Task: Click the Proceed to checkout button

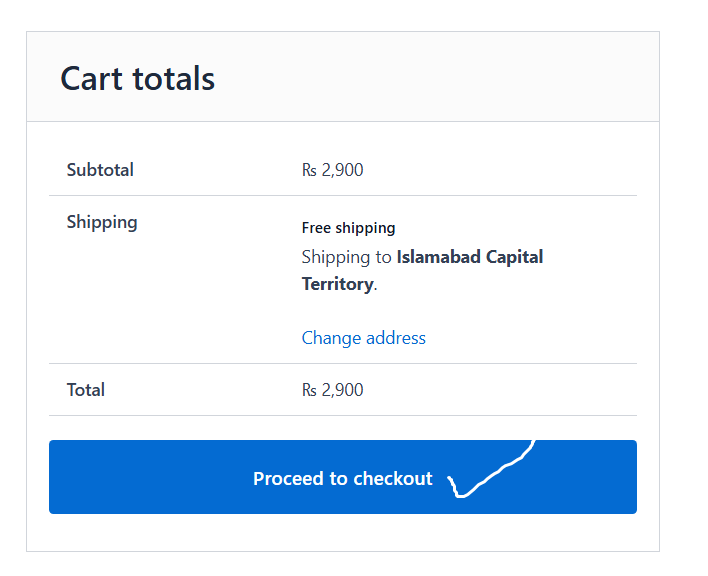Action: point(343,477)
